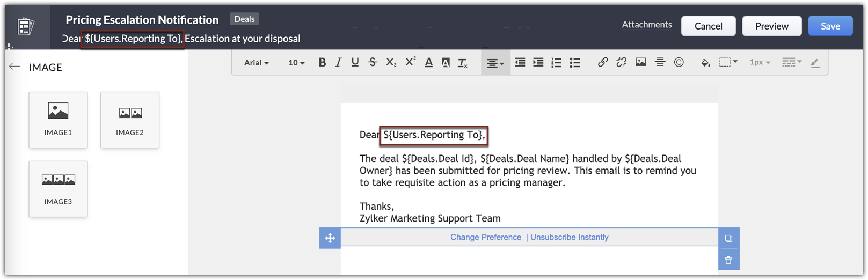Delete the footer block with trash icon

728,260
